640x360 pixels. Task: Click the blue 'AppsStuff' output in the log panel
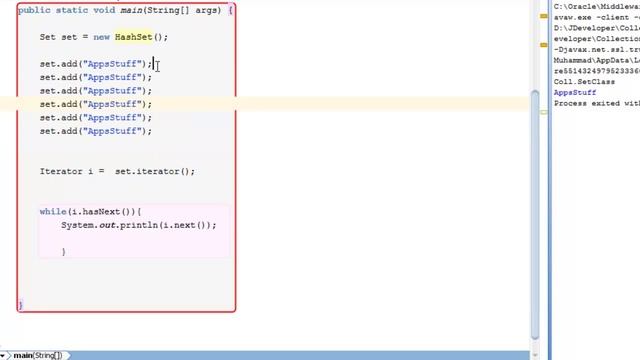click(x=575, y=93)
